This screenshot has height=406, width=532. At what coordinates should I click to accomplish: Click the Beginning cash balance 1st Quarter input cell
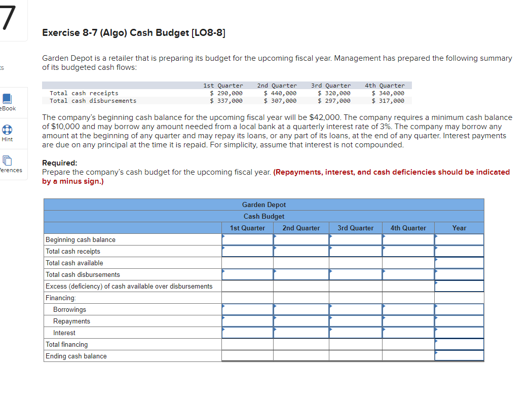(x=247, y=239)
